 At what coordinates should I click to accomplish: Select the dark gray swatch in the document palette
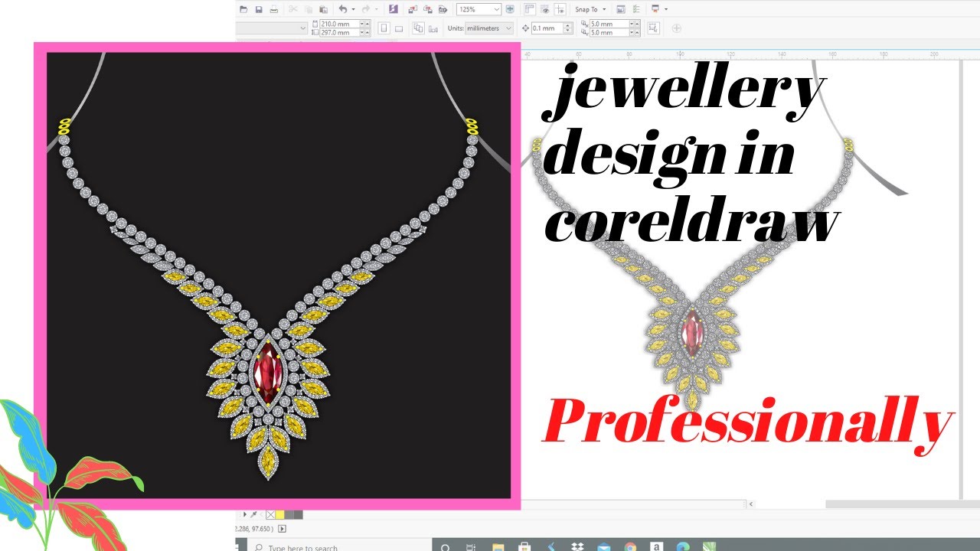tap(299, 514)
